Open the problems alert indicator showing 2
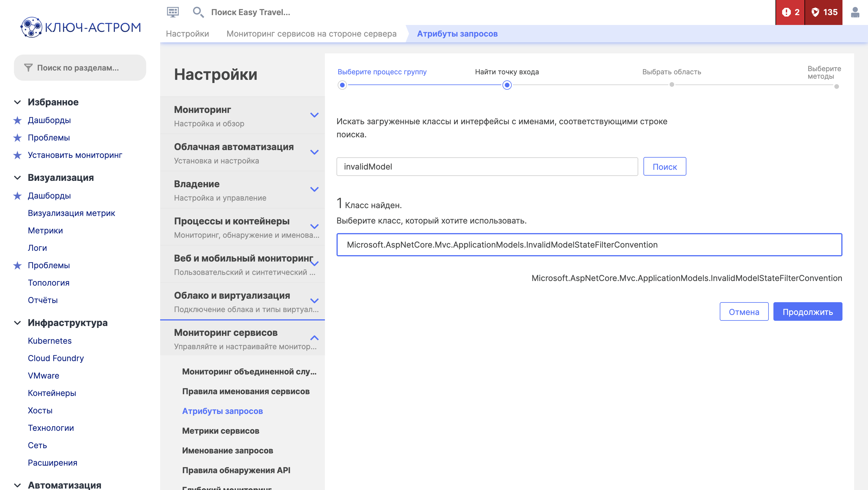This screenshot has width=868, height=490. coord(790,12)
